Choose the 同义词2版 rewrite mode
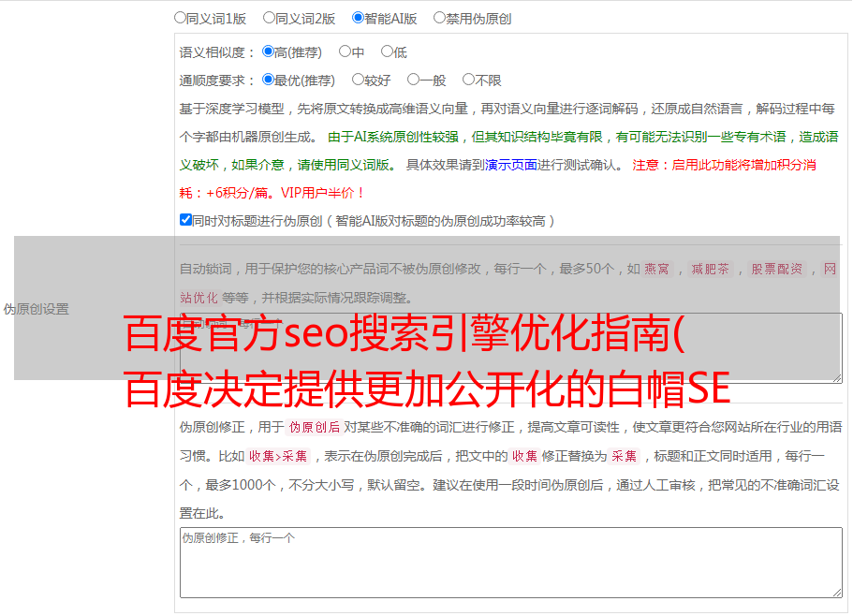 (269, 18)
